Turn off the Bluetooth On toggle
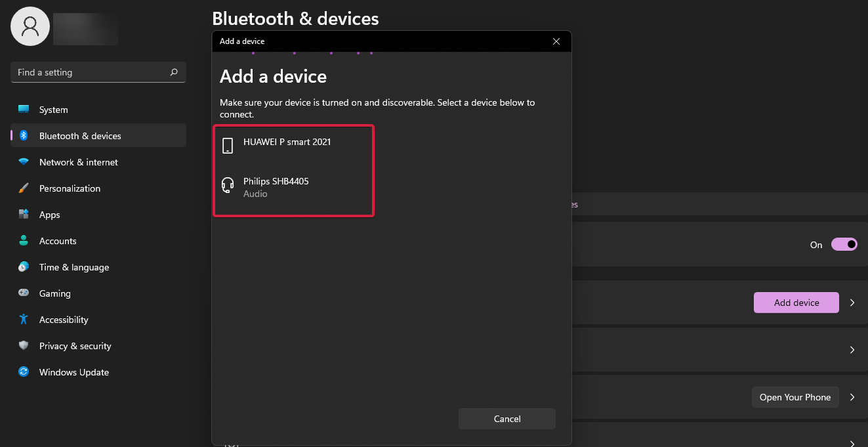Viewport: 868px width, 447px height. pyautogui.click(x=844, y=244)
